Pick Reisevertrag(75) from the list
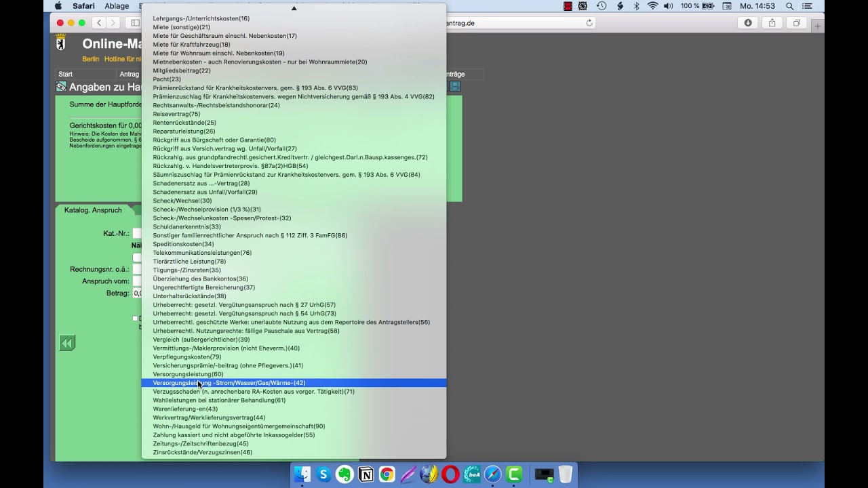Screen dimensions: 868x488 294,114
